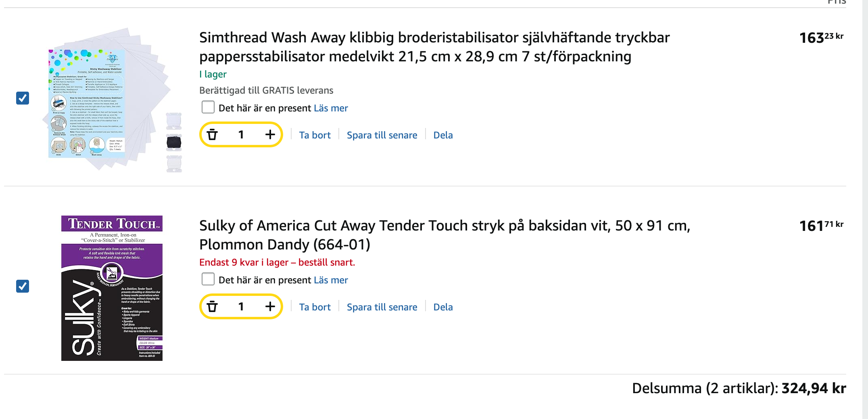868x419 pixels.
Task: Open 'Läs mer' for Sulky gift option
Action: (331, 280)
